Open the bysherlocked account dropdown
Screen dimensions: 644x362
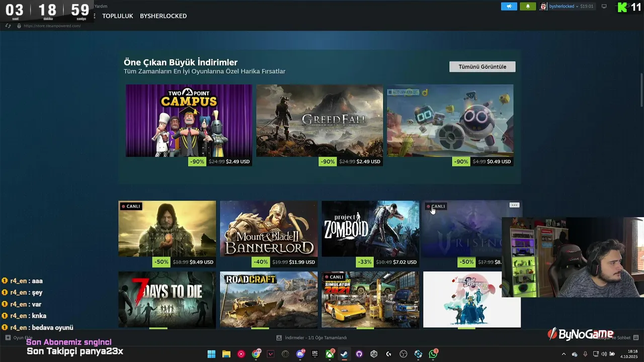pos(564,7)
